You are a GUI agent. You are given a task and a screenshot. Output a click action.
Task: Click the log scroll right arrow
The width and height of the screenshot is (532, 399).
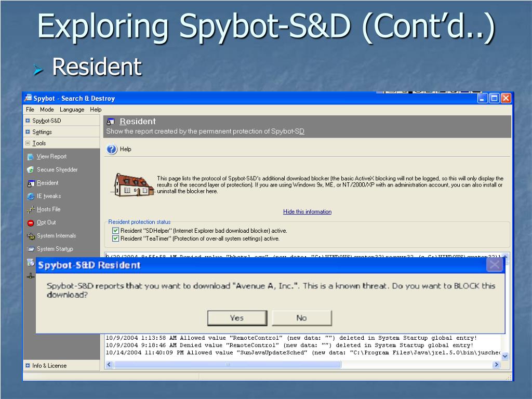[497, 364]
